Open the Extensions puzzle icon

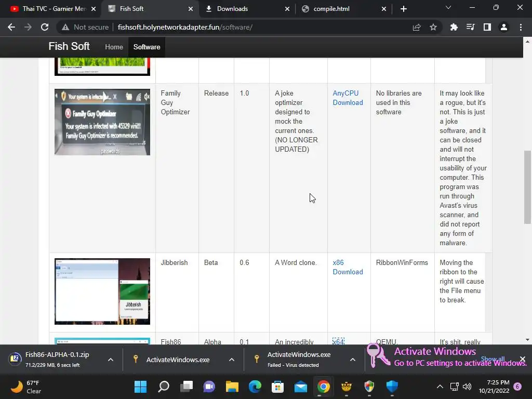(x=454, y=27)
